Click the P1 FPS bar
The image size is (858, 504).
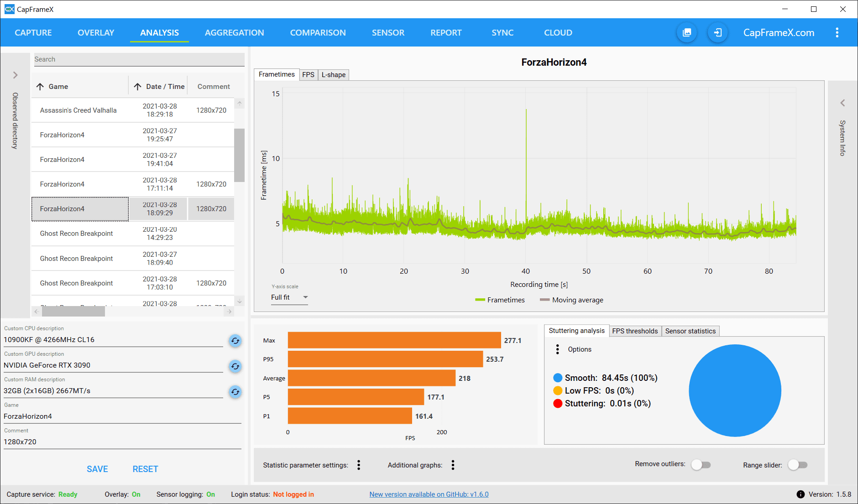[x=350, y=416]
